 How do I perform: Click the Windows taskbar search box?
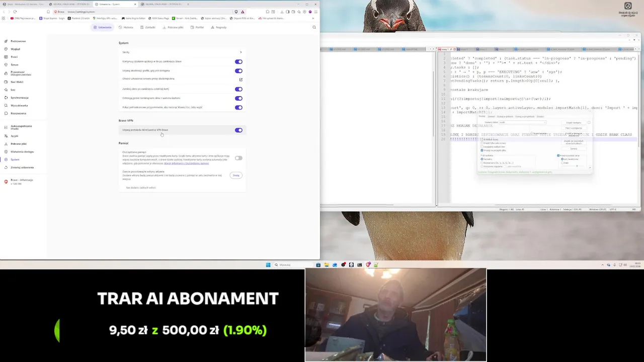tap(293, 264)
